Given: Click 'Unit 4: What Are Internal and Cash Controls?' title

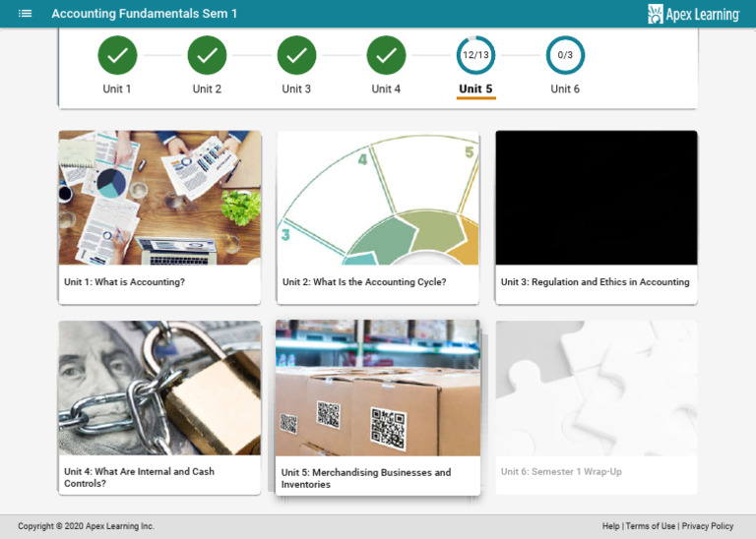Looking at the screenshot, I should point(140,477).
